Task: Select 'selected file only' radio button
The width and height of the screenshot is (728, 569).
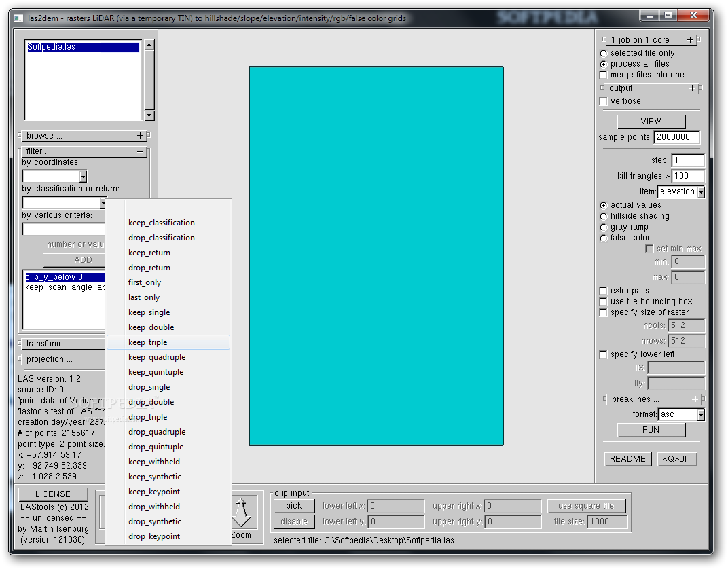Action: pos(604,54)
